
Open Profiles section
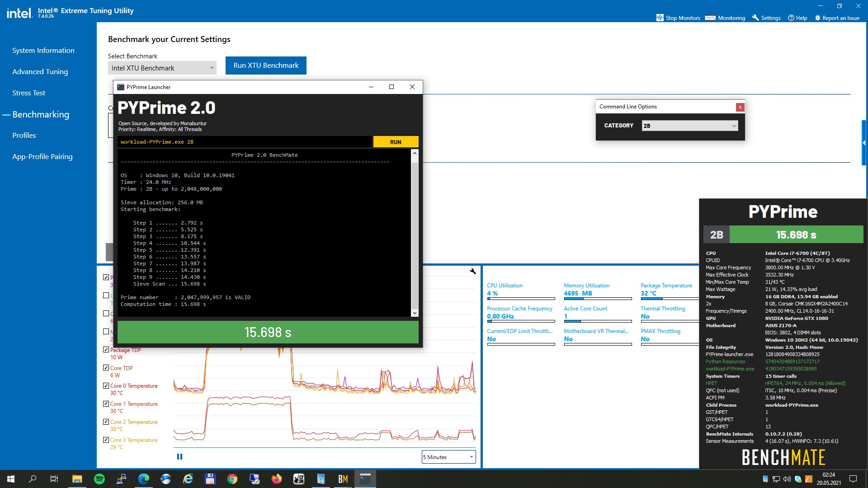(24, 135)
